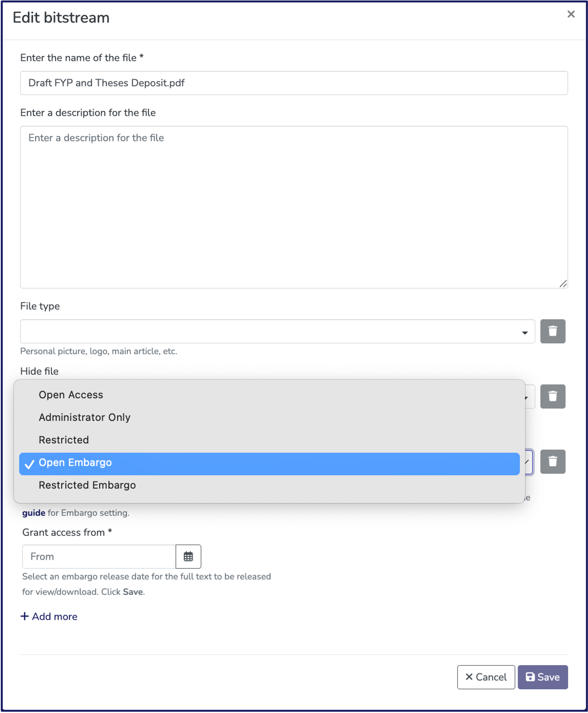Viewport: 588px width, 713px height.
Task: Cancel editing the bitstream
Action: tap(486, 677)
